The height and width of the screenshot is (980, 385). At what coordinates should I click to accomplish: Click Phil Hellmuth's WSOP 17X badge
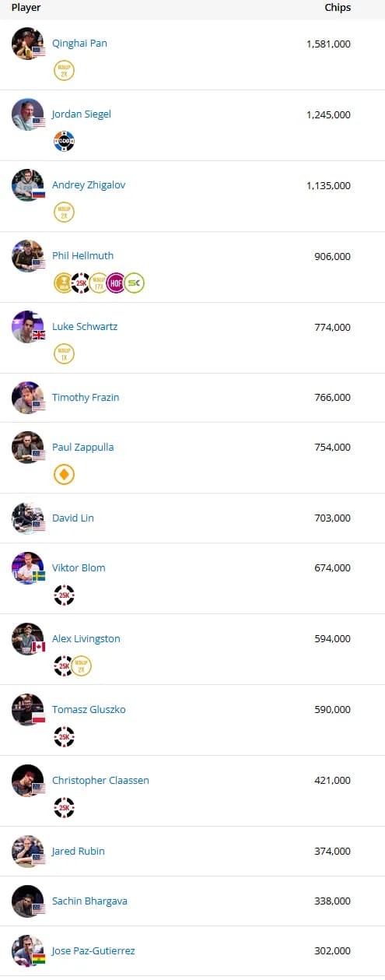click(x=99, y=283)
